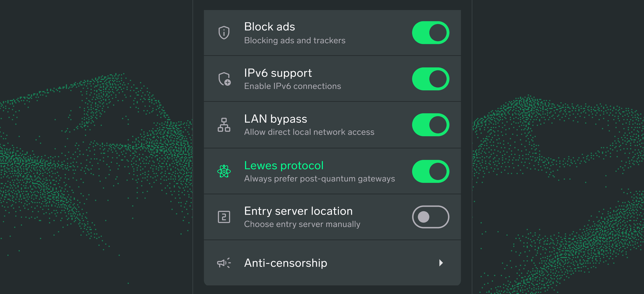This screenshot has width=644, height=294.
Task: Select the LAN bypass label
Action: click(x=275, y=119)
